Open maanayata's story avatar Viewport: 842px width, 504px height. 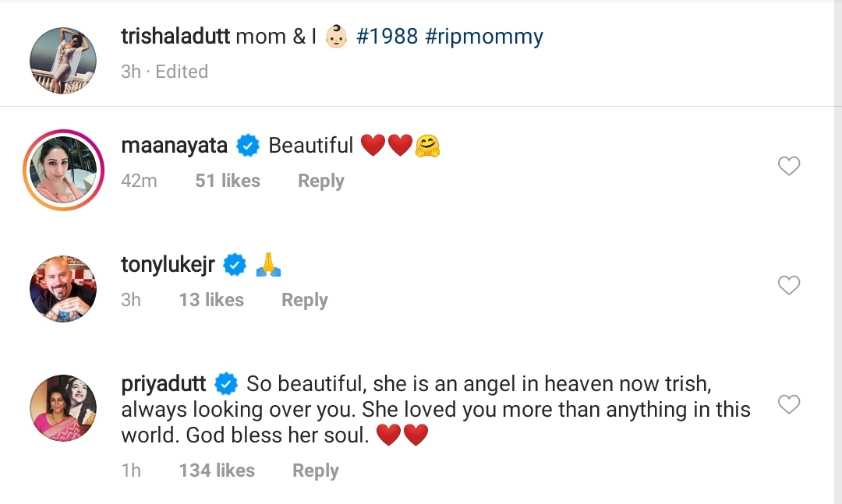[x=63, y=170]
